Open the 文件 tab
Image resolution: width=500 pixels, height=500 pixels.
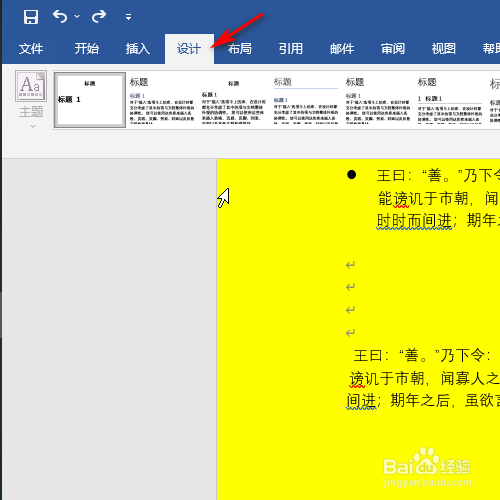(x=31, y=49)
